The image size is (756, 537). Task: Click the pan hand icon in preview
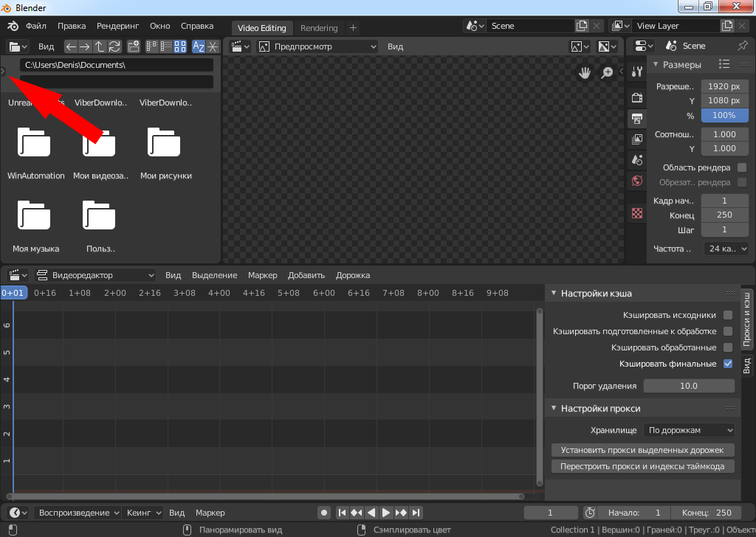coord(584,72)
